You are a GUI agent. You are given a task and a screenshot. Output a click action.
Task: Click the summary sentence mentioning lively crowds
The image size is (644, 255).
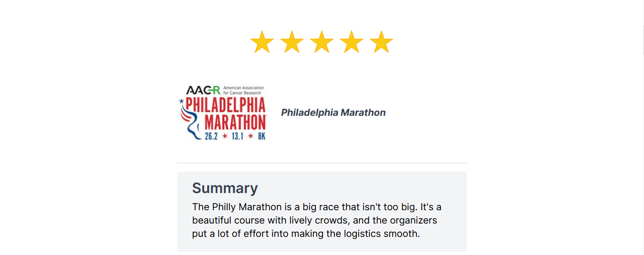click(x=315, y=221)
